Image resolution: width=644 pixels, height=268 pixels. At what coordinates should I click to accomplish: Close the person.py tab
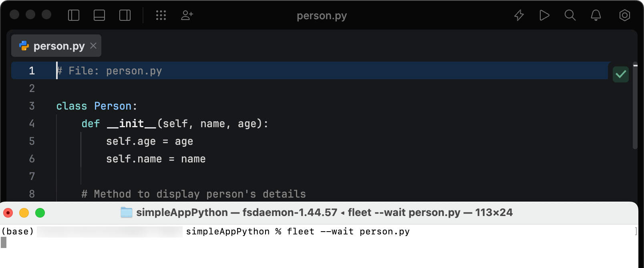click(93, 46)
